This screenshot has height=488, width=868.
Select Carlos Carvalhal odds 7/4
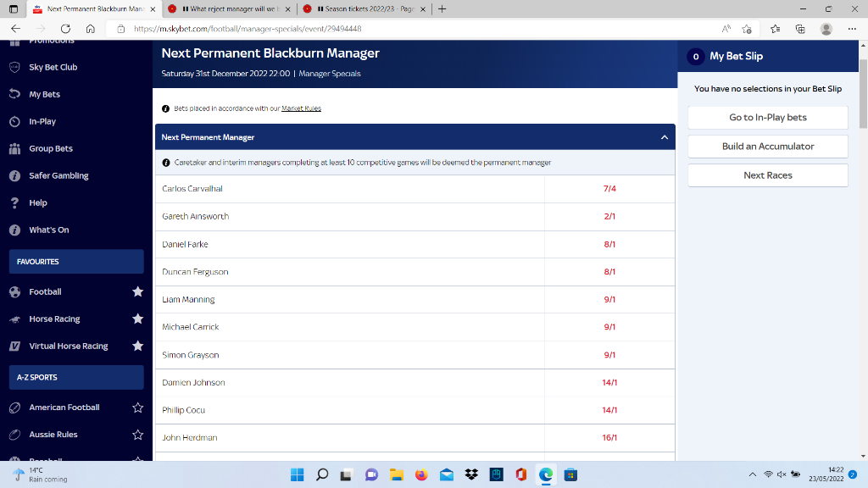pyautogui.click(x=609, y=189)
